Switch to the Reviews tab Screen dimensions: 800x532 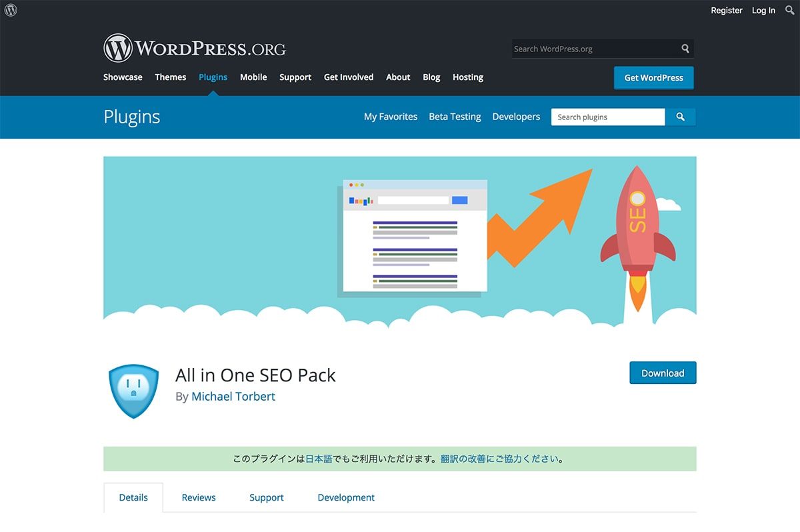coord(199,497)
